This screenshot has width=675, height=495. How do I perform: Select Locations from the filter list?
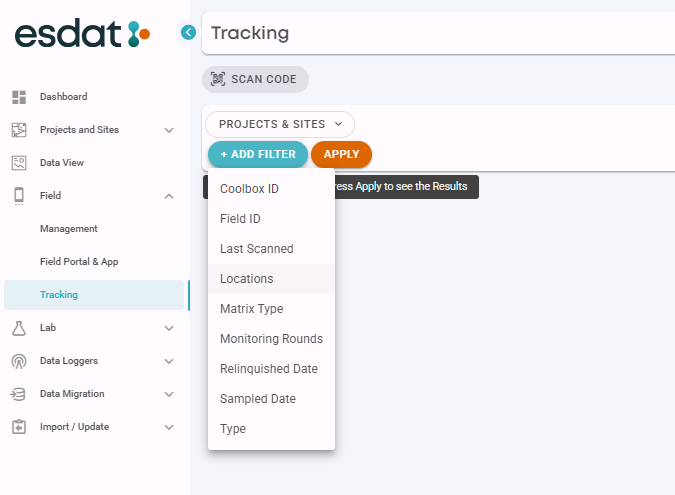[247, 279]
